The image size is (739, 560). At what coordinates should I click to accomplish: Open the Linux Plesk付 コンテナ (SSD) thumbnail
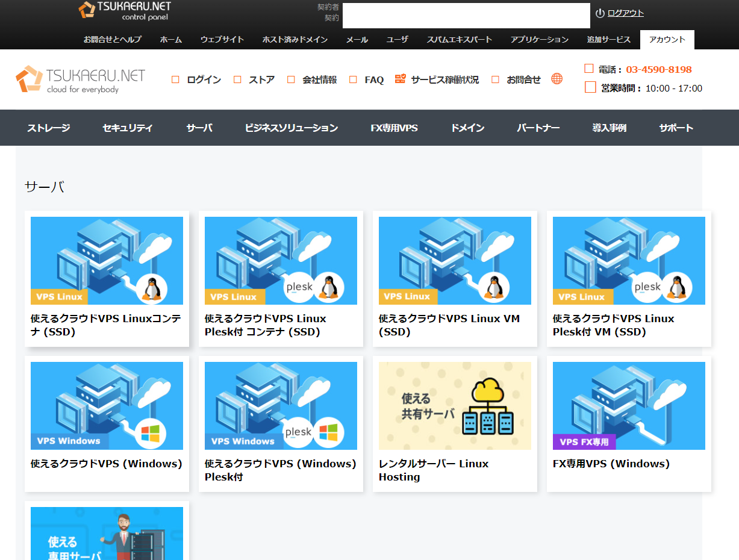tap(281, 261)
